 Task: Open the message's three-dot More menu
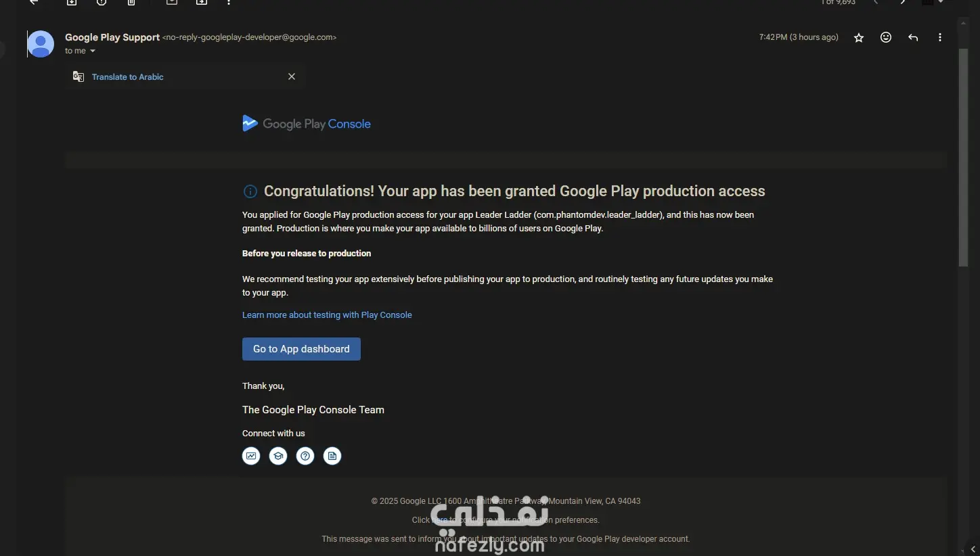[x=939, y=38]
